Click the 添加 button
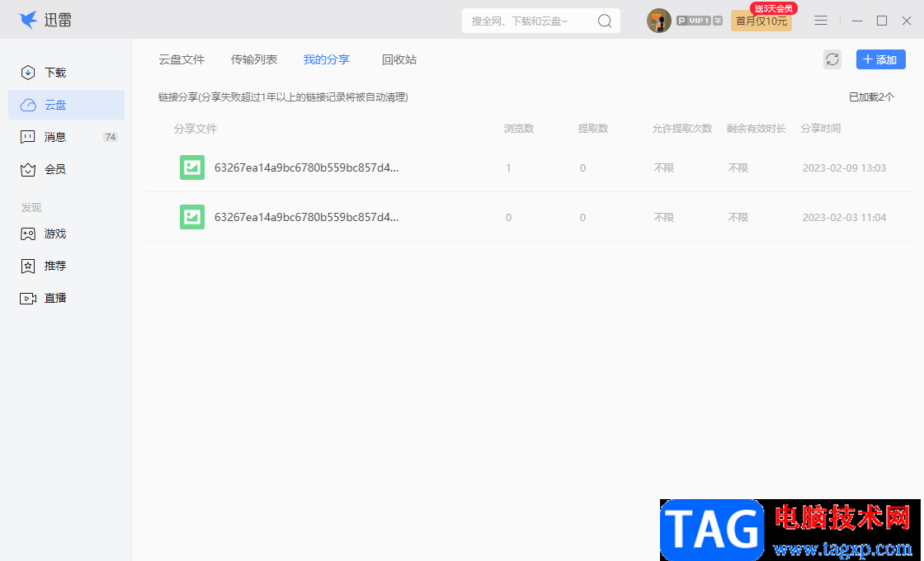The height and width of the screenshot is (561, 924). [880, 59]
